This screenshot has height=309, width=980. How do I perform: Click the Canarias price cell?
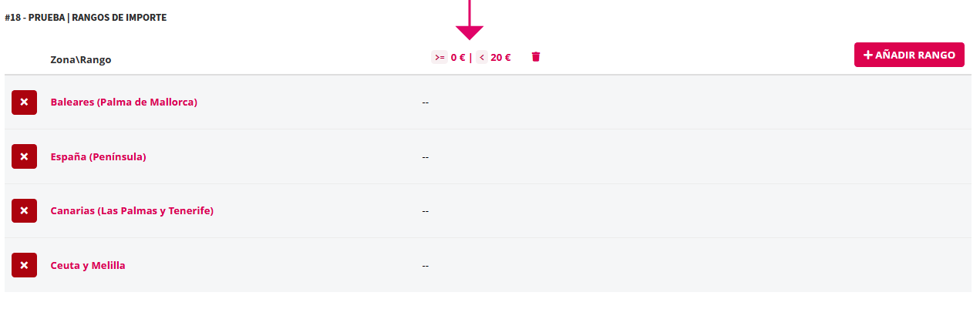[x=426, y=211]
